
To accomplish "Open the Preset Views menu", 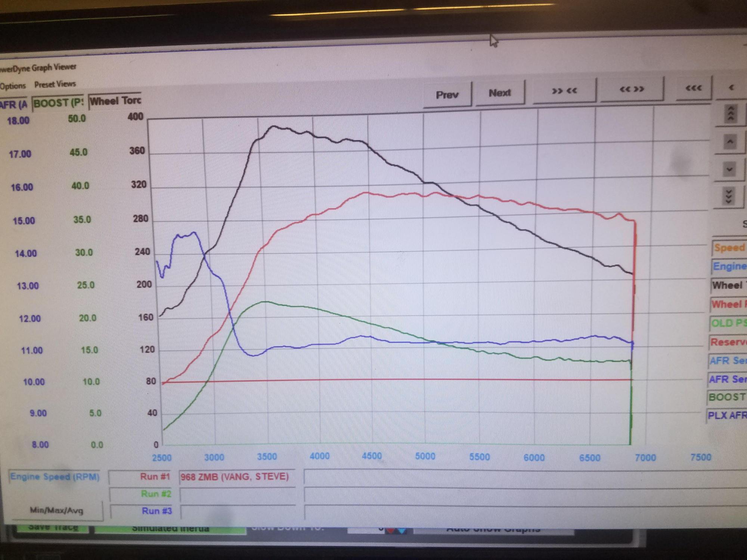I will (55, 84).
